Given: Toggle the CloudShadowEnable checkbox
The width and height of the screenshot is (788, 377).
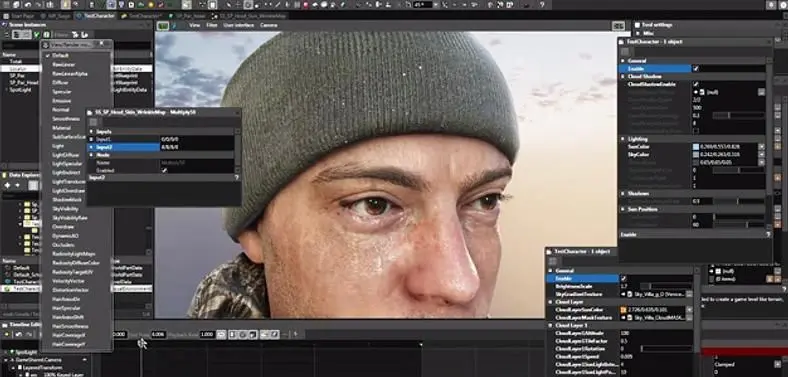Looking at the screenshot, I should coord(696,84).
